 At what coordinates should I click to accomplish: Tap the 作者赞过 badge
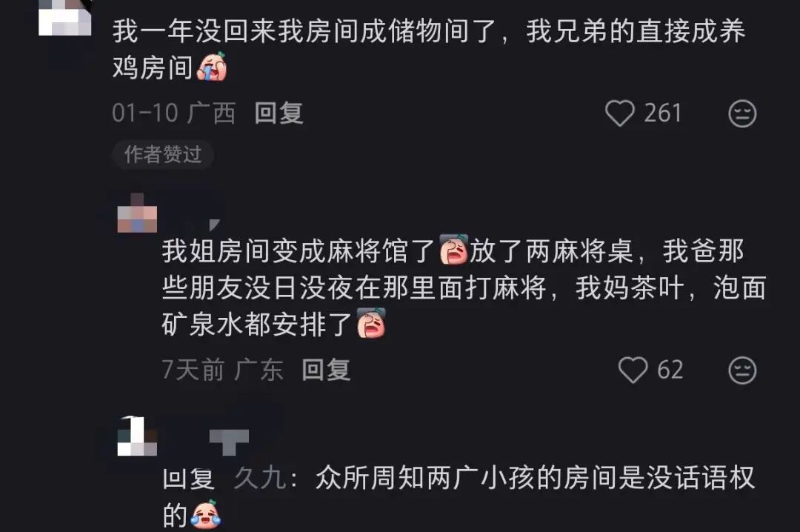coord(163,154)
